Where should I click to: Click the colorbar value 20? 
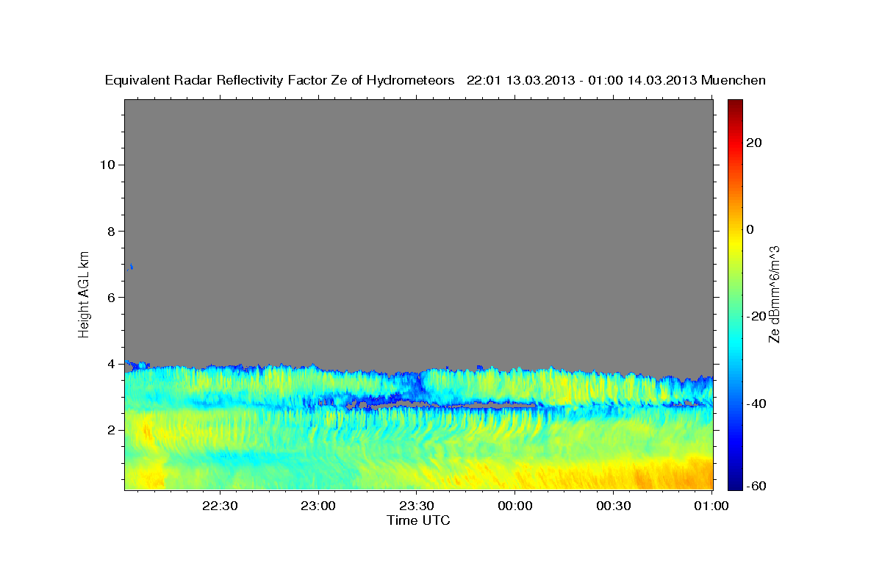754,143
